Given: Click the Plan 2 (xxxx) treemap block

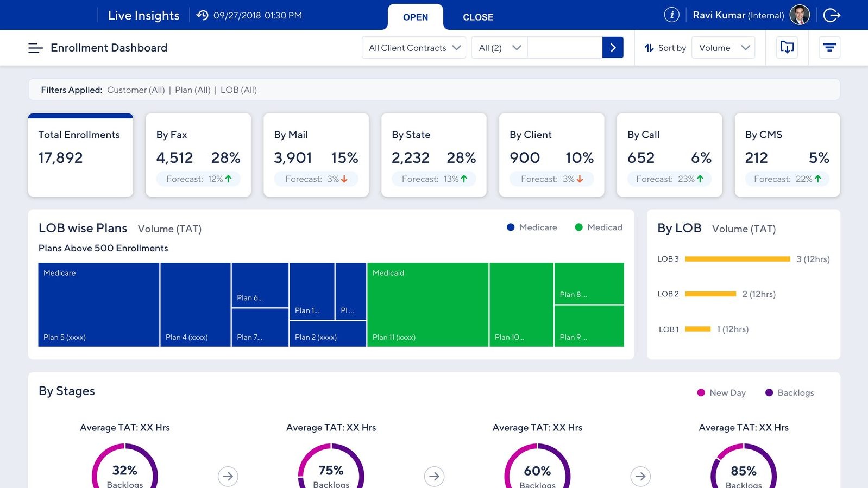Looking at the screenshot, I should point(328,334).
